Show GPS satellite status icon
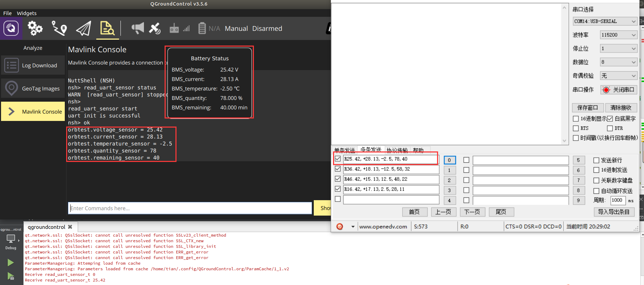The width and height of the screenshot is (644, 285). (x=155, y=28)
